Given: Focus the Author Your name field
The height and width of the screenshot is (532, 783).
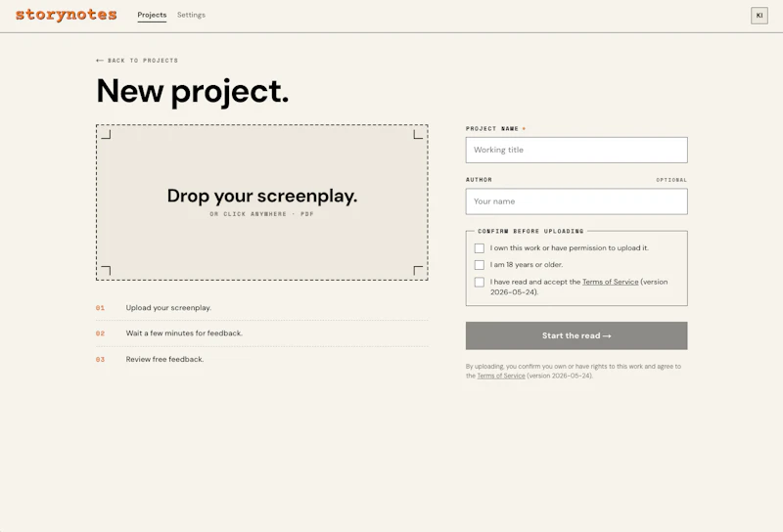Looking at the screenshot, I should tap(576, 201).
